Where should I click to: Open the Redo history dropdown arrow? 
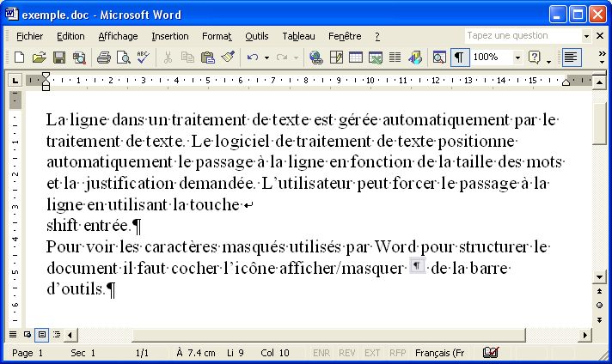[296, 58]
